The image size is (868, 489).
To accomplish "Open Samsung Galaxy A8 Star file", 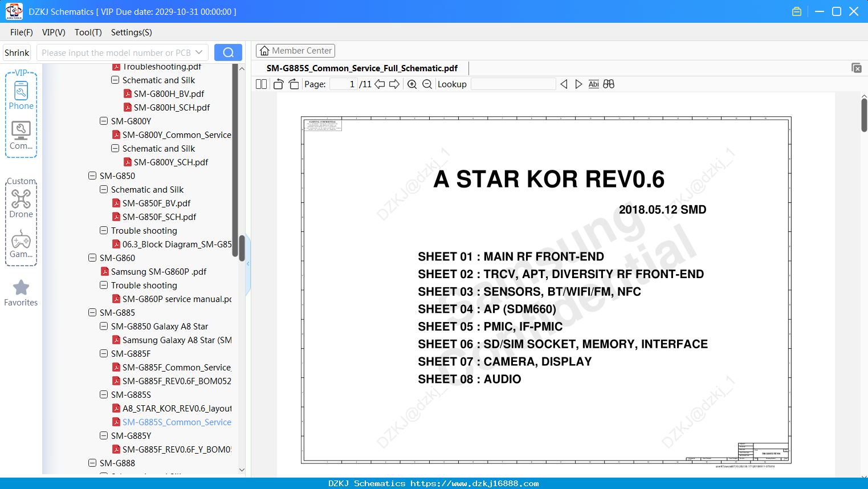I will coord(177,340).
